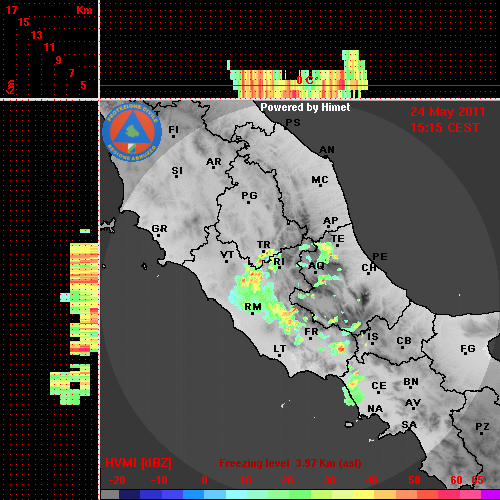The height and width of the screenshot is (500, 500).
Task: Click the 0 C° freezing line label
Action: 305,80
